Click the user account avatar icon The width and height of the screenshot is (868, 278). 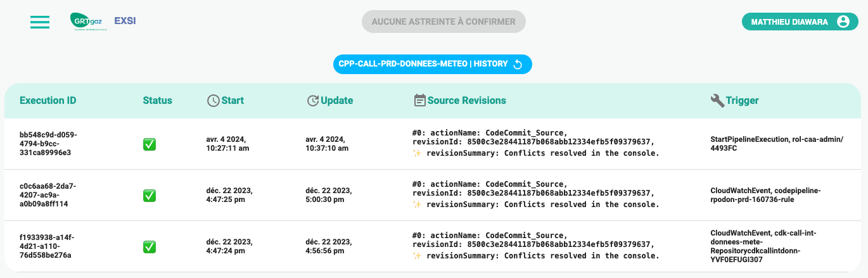[843, 22]
